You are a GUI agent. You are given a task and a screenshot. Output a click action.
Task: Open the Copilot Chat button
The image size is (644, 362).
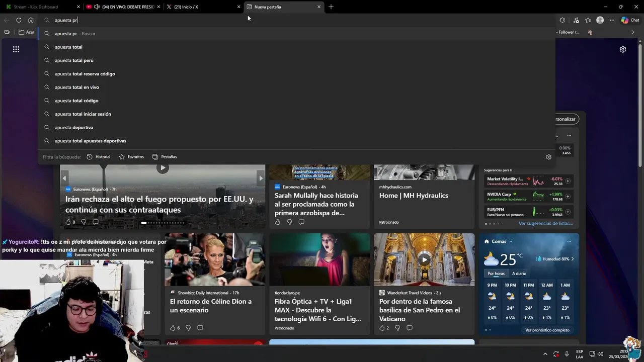[630, 20]
